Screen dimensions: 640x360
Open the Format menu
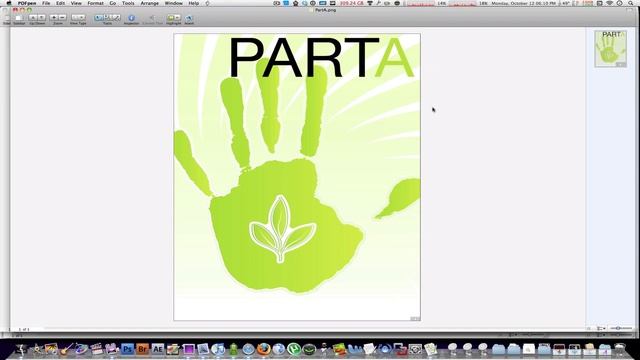pos(95,3)
